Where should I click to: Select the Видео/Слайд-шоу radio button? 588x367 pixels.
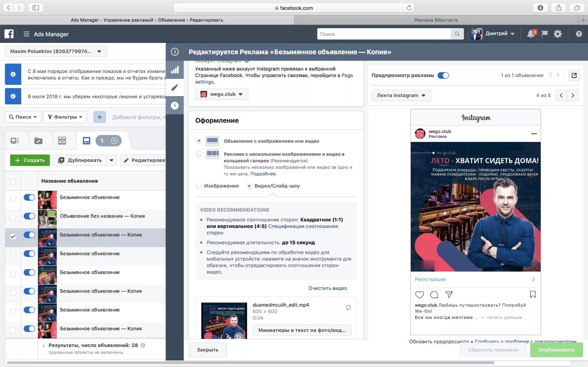pyautogui.click(x=249, y=186)
